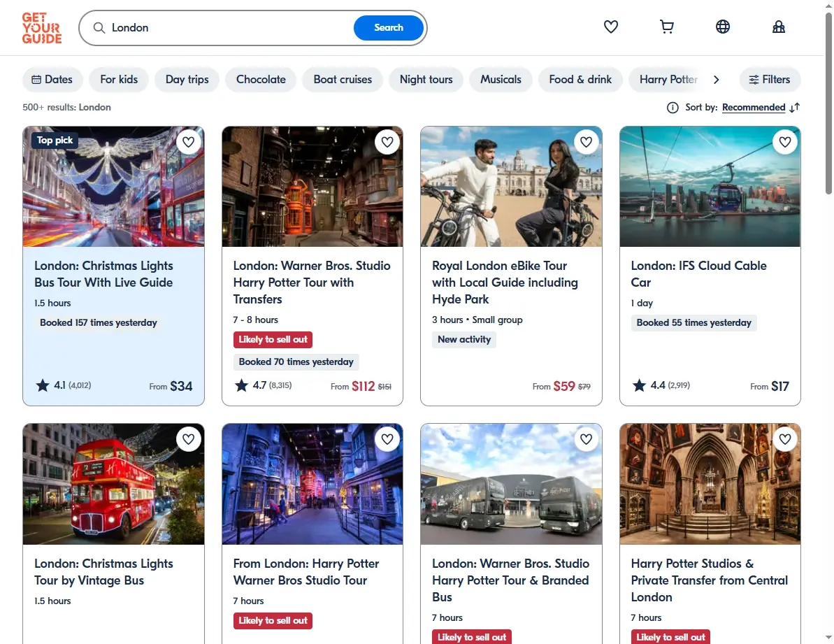Select the For kids filter chip

click(x=119, y=79)
